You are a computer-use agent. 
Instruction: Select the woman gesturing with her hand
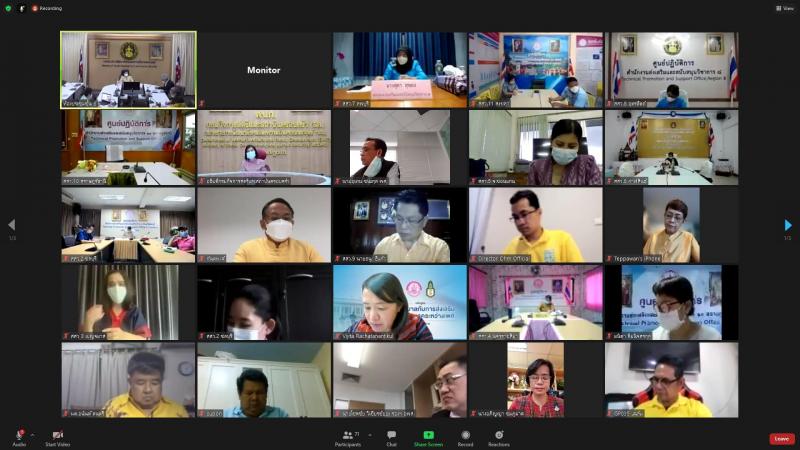[128, 303]
